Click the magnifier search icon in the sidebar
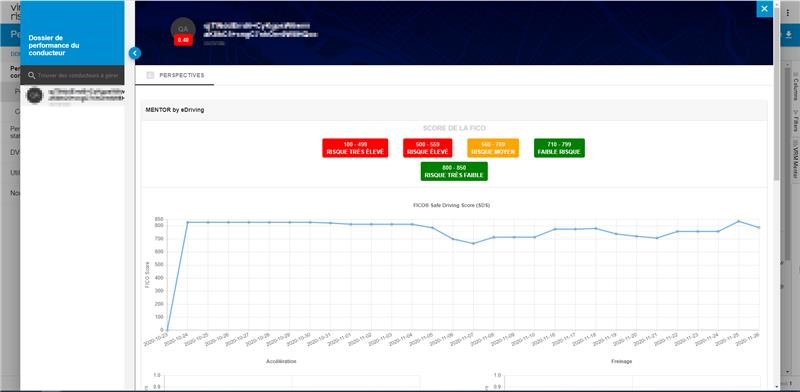The width and height of the screenshot is (800, 392). click(32, 76)
